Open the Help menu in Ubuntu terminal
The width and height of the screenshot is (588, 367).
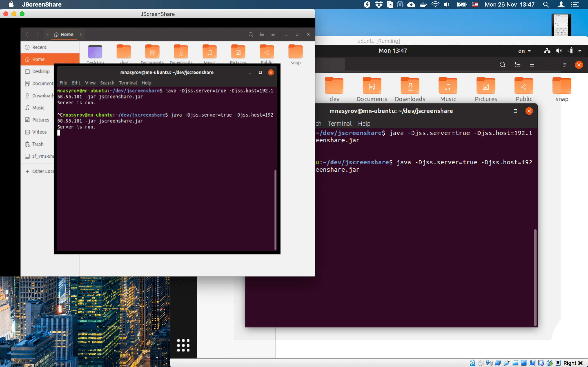(364, 124)
